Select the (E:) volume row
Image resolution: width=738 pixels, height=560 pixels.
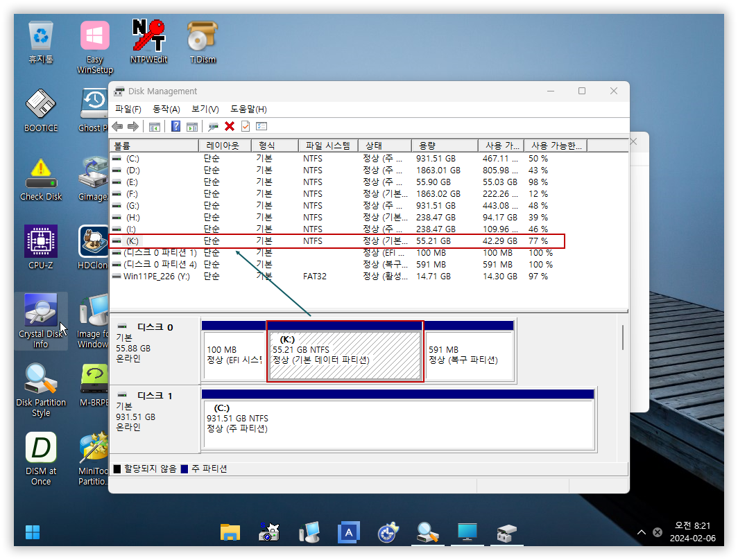pos(337,182)
